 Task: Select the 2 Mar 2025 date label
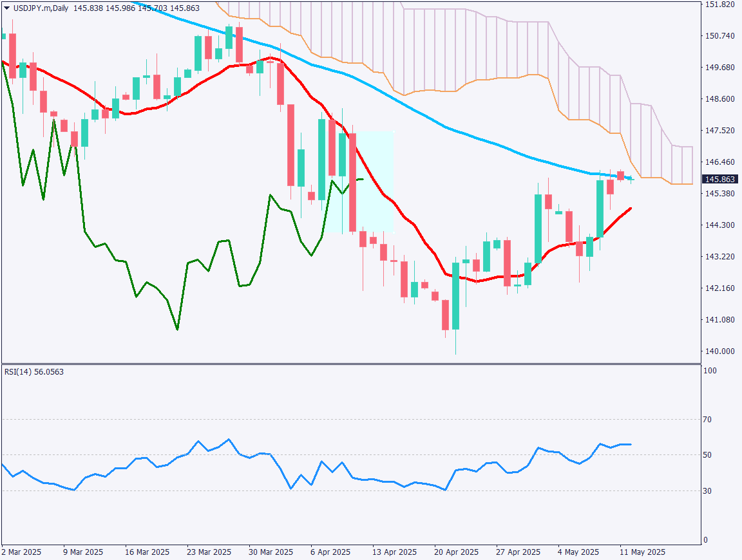tap(20, 552)
